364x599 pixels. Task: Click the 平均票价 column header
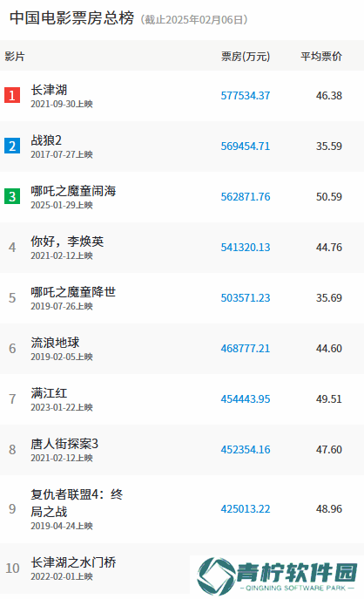click(321, 57)
